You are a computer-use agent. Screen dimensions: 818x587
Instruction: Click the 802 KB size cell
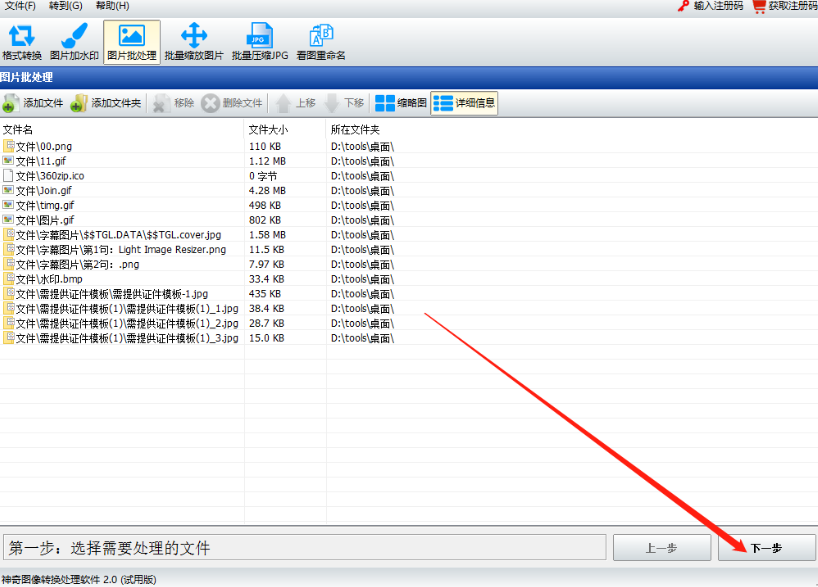pyautogui.click(x=264, y=220)
